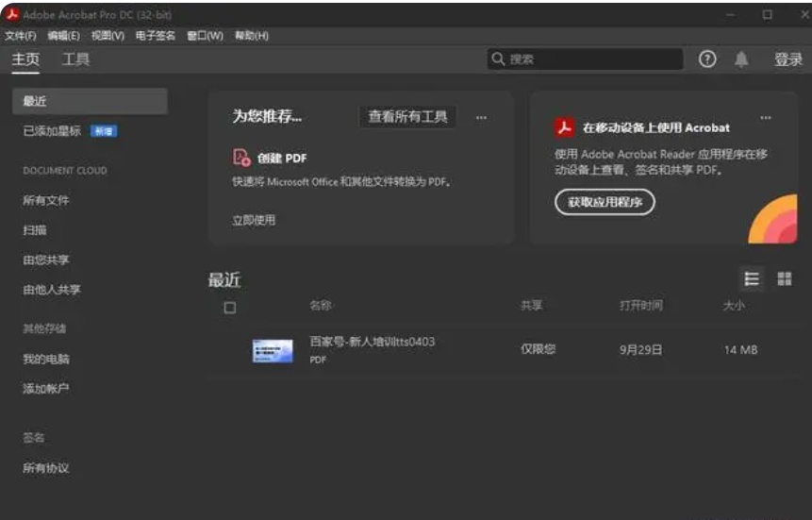Click 仅限您 sharing cell

pyautogui.click(x=539, y=349)
